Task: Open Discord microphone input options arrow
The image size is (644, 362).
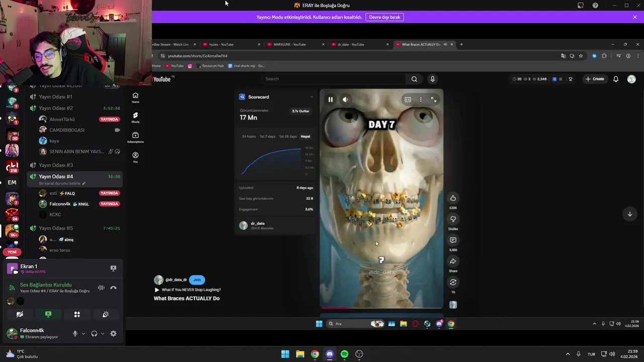Action: pyautogui.click(x=84, y=333)
